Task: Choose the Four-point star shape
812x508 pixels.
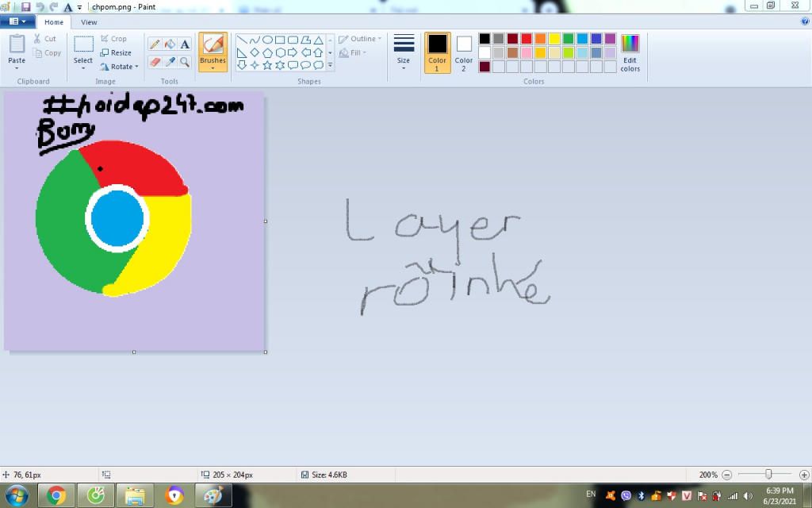Action: pyautogui.click(x=255, y=65)
